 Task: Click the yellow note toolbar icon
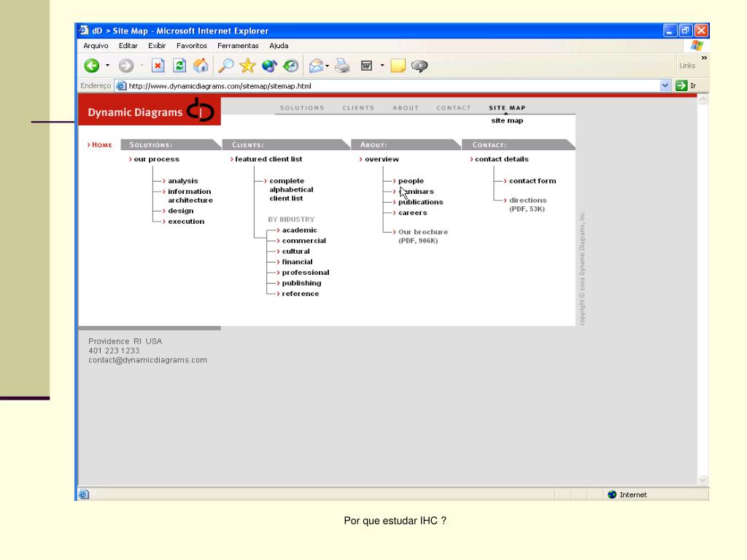point(398,66)
